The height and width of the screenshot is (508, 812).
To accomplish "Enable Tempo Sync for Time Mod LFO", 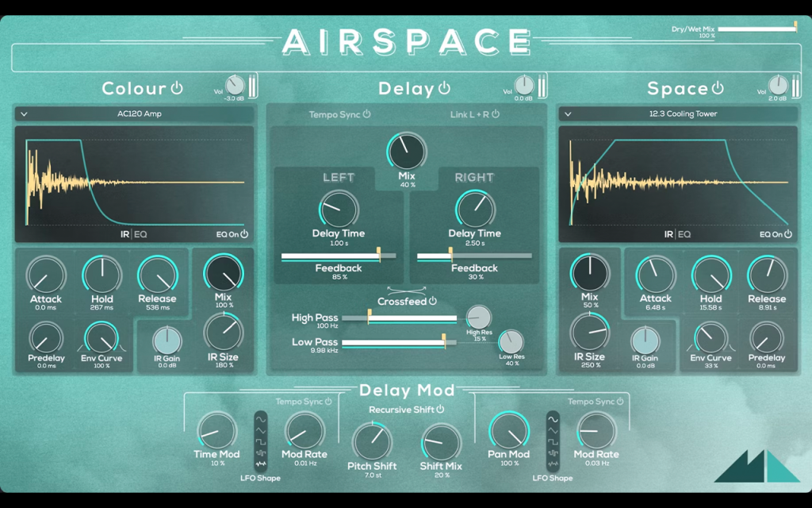I will [x=328, y=401].
